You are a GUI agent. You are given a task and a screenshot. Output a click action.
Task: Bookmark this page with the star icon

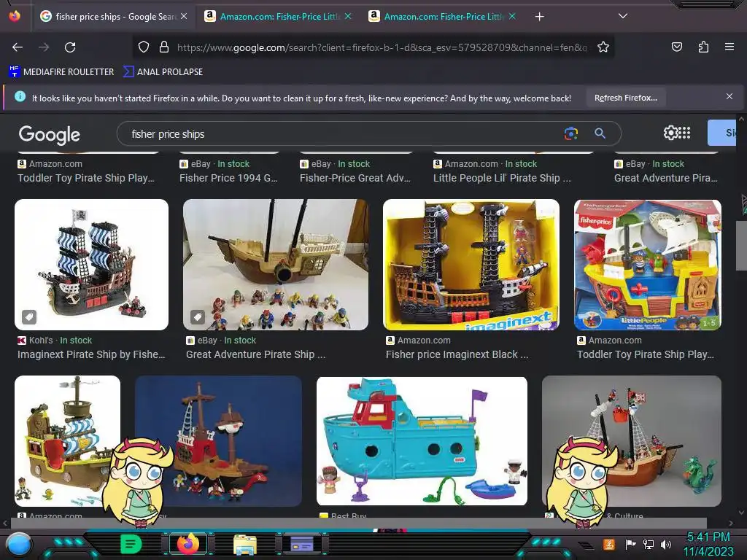(603, 47)
